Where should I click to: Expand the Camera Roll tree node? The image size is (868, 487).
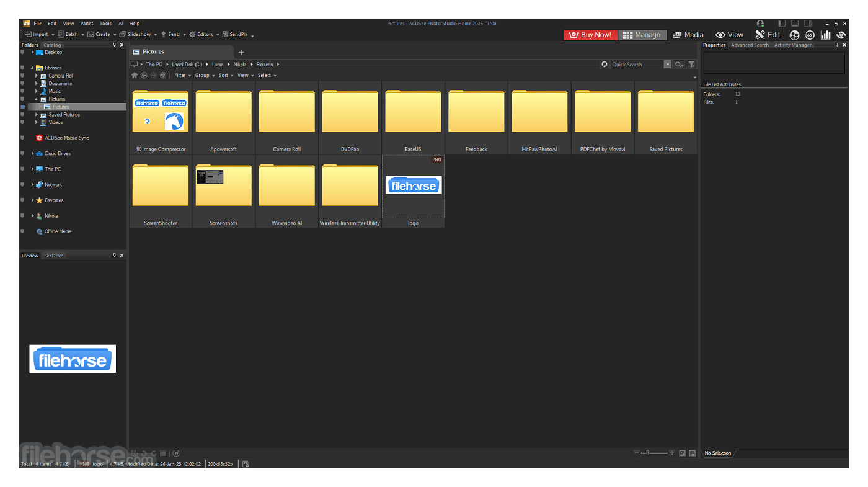(x=37, y=76)
